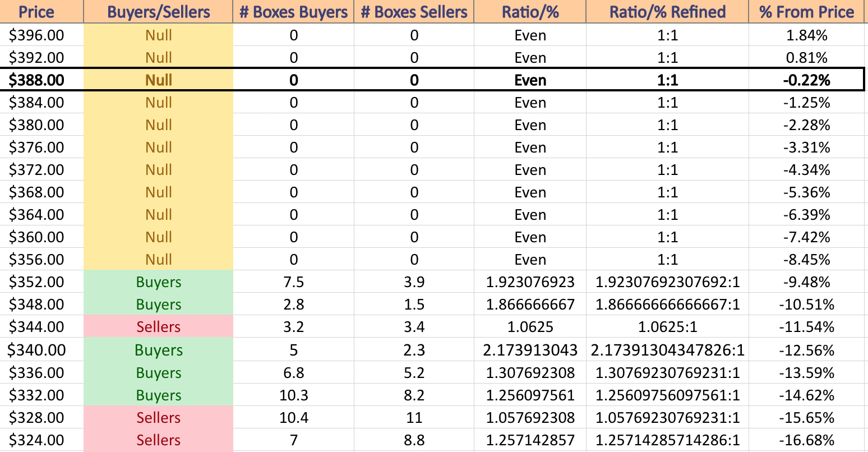Select the # Boxes Sellers header cell
Screen dimensions: 868x452
(x=414, y=12)
